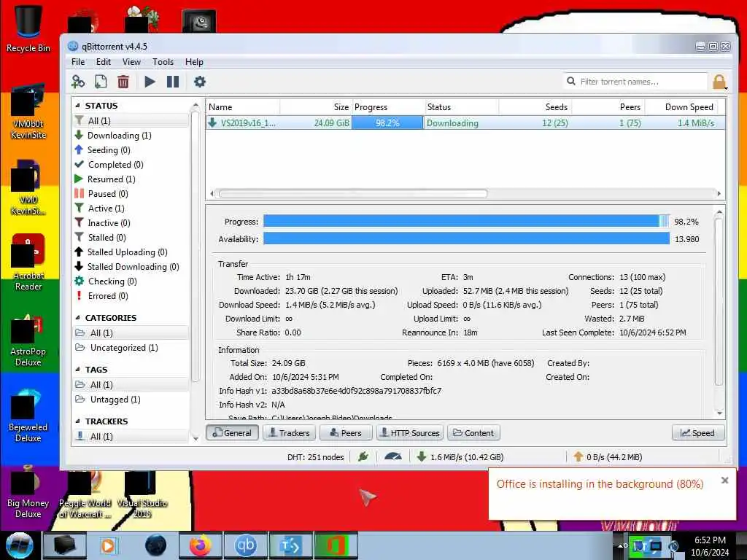Open the Tools menu
The image size is (747, 560).
(163, 62)
